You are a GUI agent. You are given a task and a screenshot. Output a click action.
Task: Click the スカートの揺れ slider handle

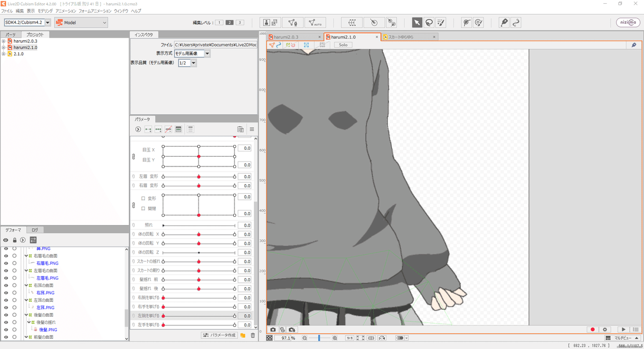tap(199, 261)
